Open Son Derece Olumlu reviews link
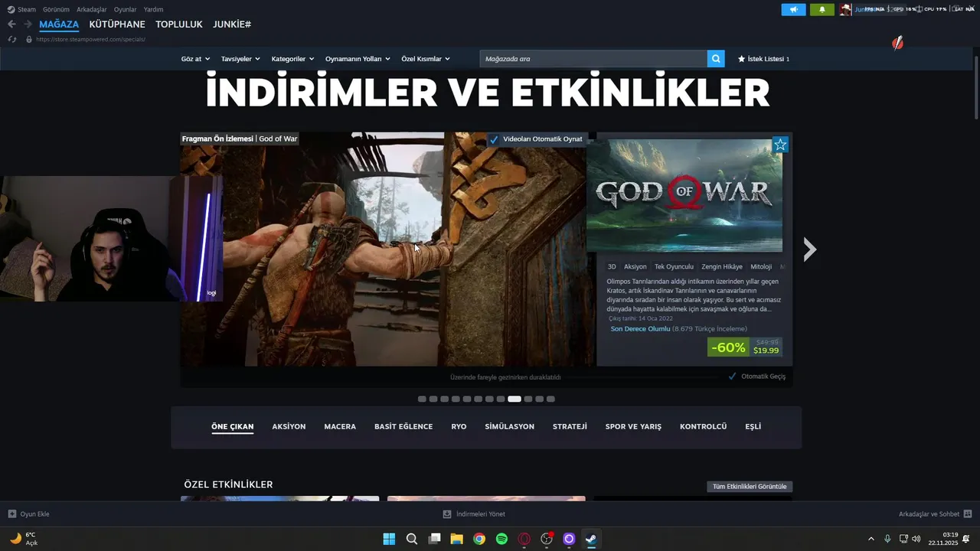Screen dimensions: 980x551 [640, 329]
